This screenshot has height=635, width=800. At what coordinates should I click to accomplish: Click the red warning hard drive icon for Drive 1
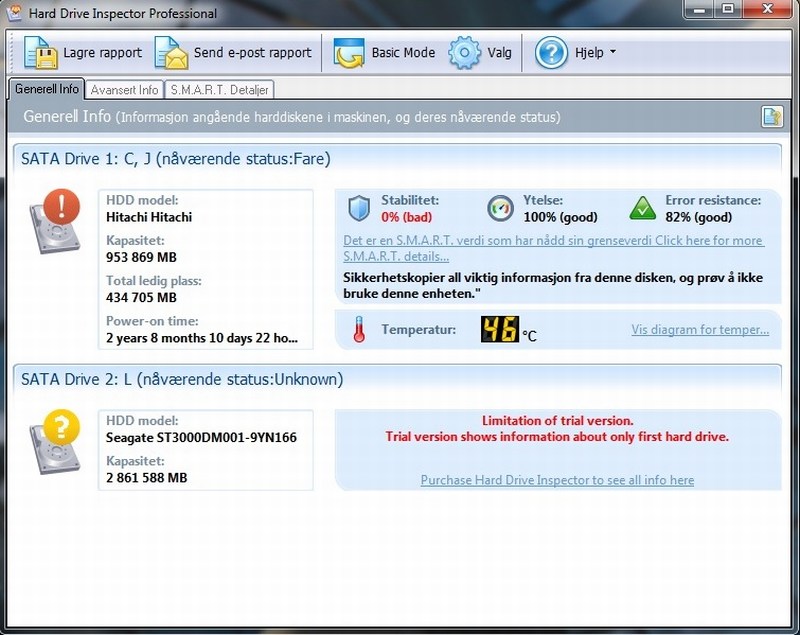pyautogui.click(x=55, y=221)
